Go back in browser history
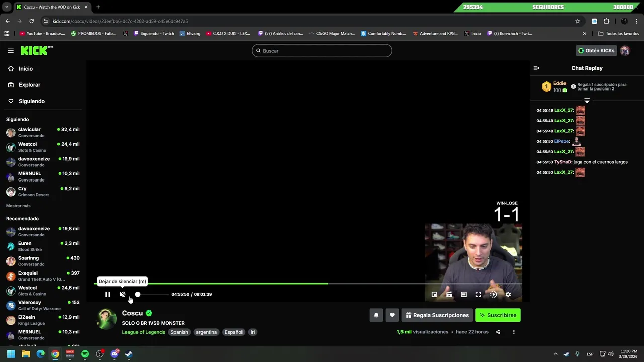The width and height of the screenshot is (644, 362). (7, 21)
